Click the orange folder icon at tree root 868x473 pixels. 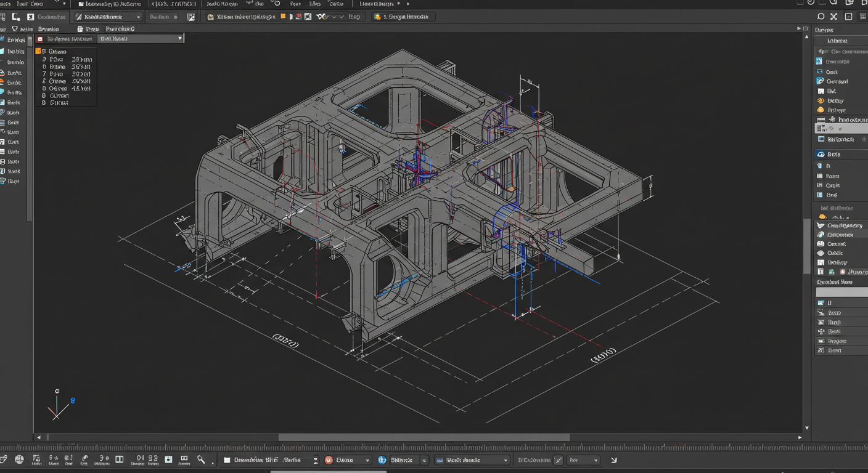coord(38,52)
